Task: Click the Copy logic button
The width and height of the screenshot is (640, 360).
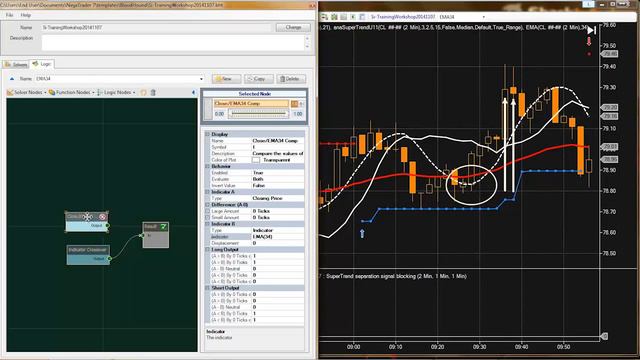Action: (x=258, y=79)
